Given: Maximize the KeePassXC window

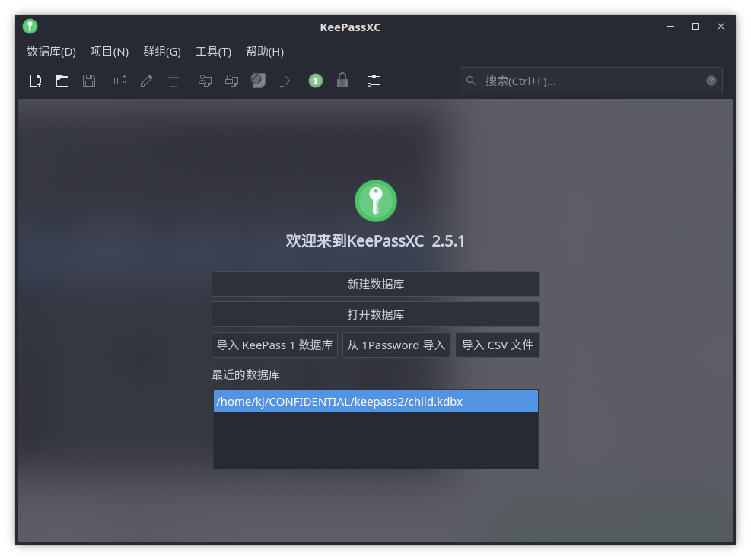Looking at the screenshot, I should tap(695, 27).
